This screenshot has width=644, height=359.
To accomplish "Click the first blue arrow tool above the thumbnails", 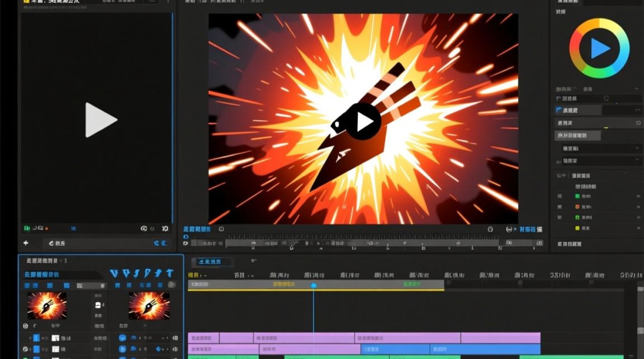I will (114, 274).
